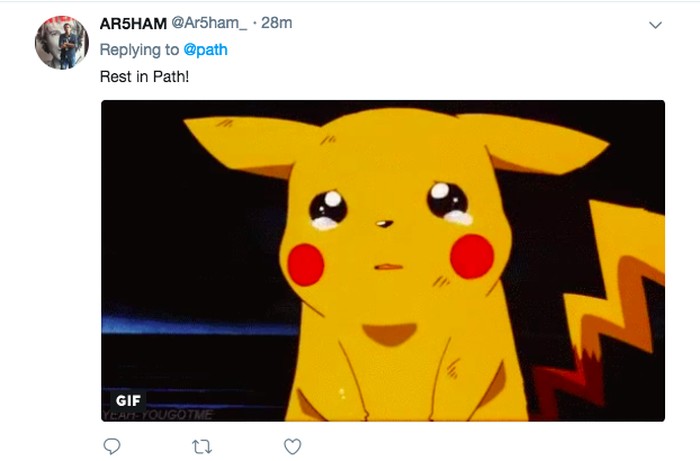The width and height of the screenshot is (700, 461).
Task: Open the @path profile link
Action: (206, 50)
